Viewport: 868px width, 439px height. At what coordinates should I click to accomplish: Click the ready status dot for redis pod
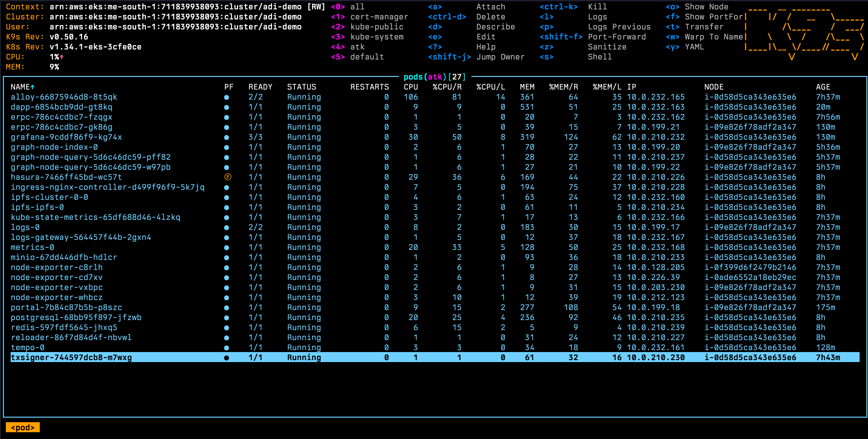click(227, 327)
